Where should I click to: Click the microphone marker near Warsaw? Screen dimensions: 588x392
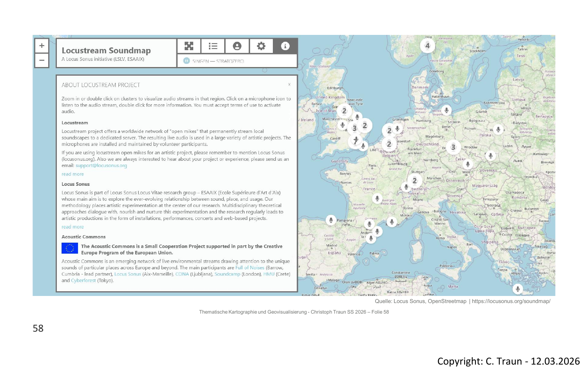pyautogui.click(x=498, y=129)
